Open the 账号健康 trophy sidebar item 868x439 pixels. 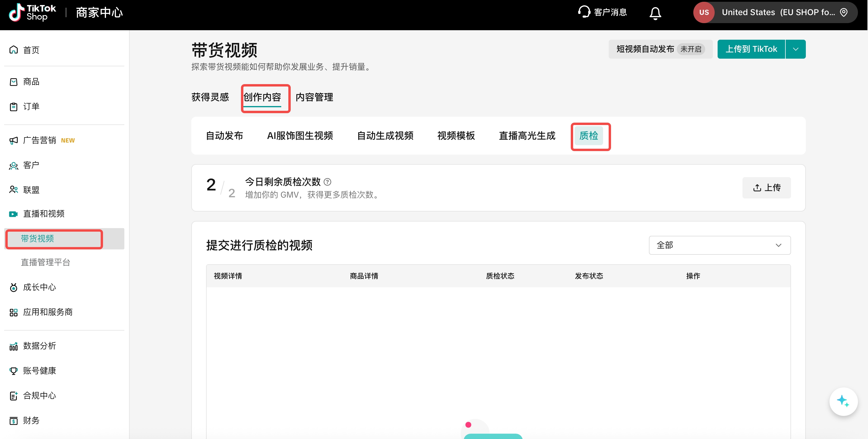[x=39, y=371]
